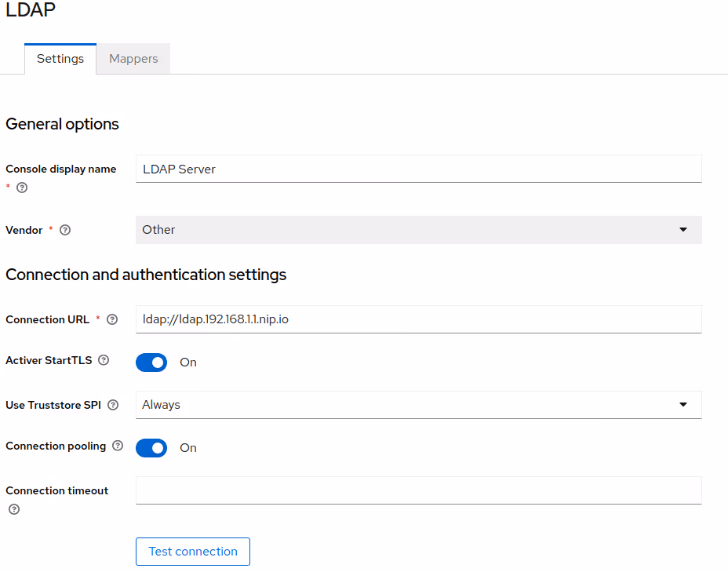Image resolution: width=728 pixels, height=572 pixels.
Task: Open Connection timeout help icon
Action: pos(13,509)
